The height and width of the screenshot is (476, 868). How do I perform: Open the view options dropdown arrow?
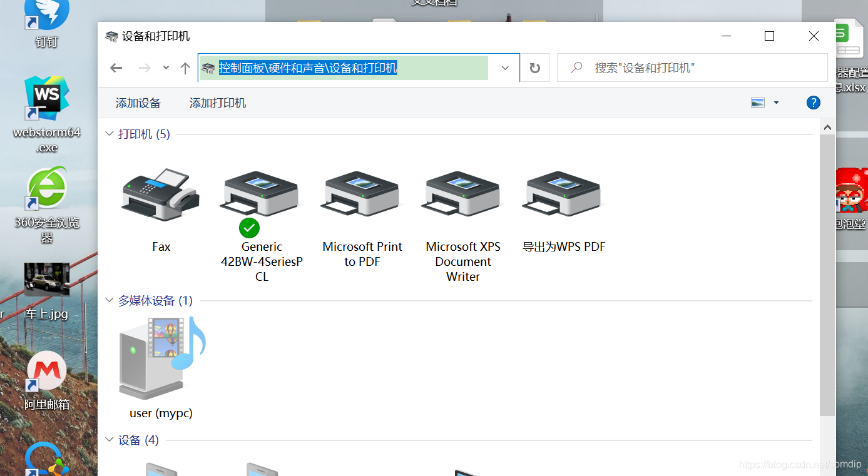point(777,103)
